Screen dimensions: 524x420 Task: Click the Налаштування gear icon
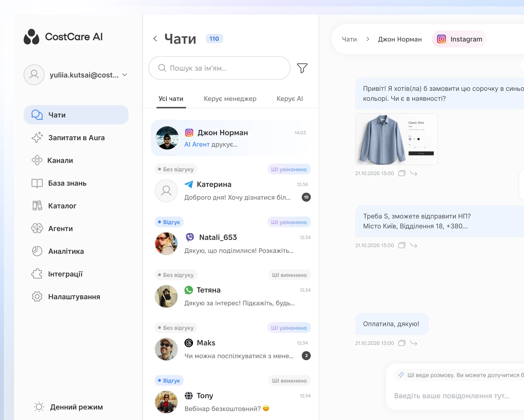click(x=37, y=297)
